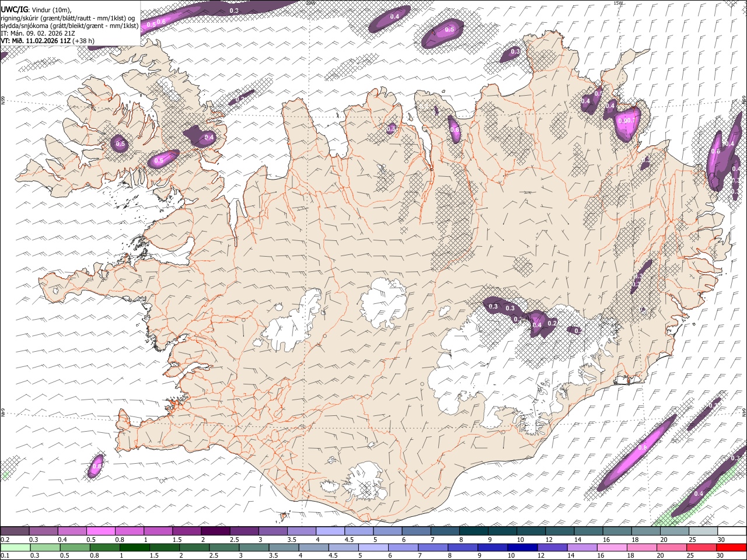Select the 'UWC/IG' title text

[14, 10]
